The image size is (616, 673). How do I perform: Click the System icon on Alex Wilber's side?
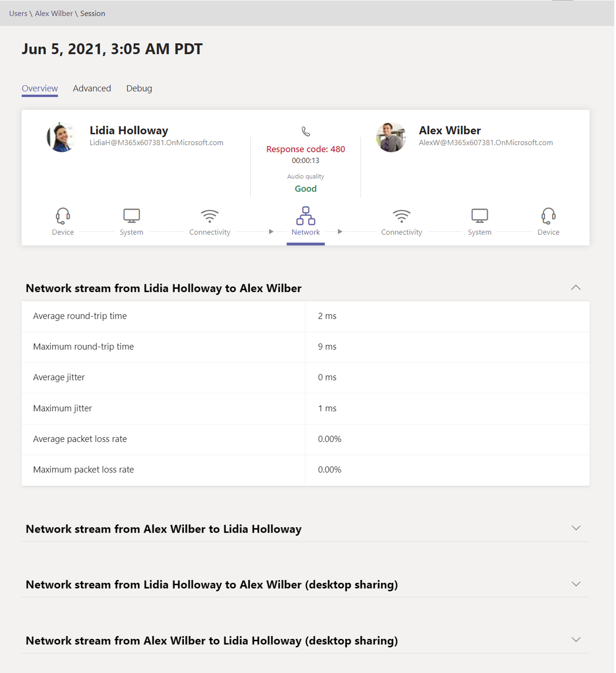(479, 216)
